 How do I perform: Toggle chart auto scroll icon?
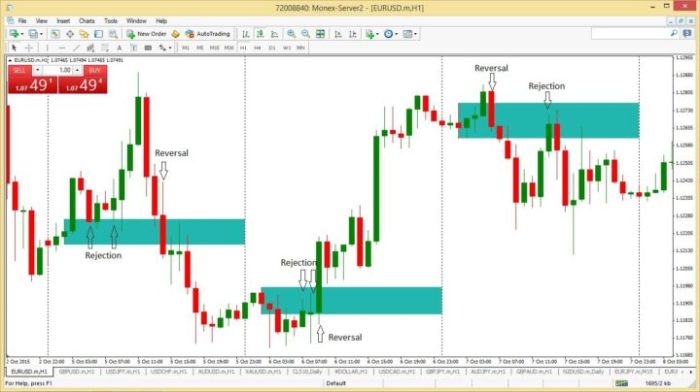click(x=338, y=33)
